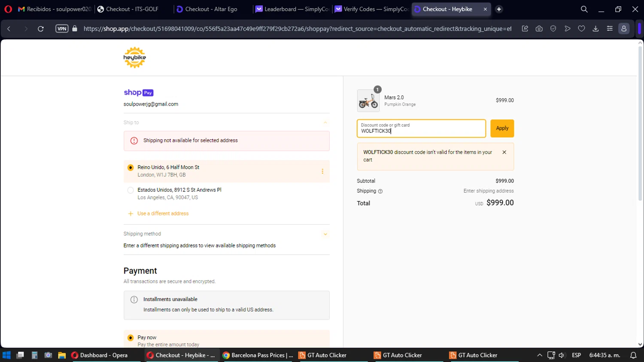This screenshot has width=644, height=362.
Task: Click the Shop Pay logo
Action: 139,92
